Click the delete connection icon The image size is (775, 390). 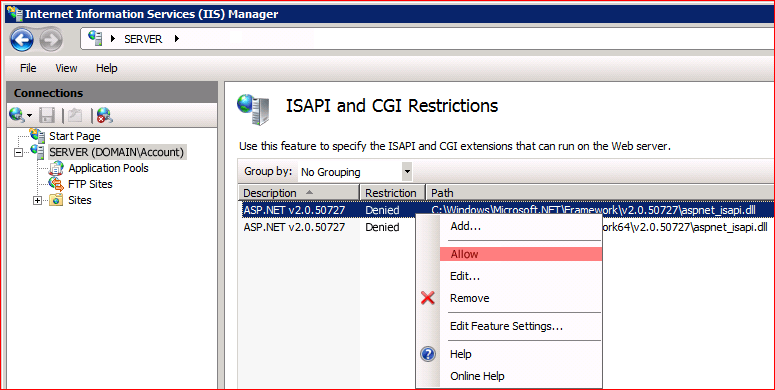[x=104, y=116]
